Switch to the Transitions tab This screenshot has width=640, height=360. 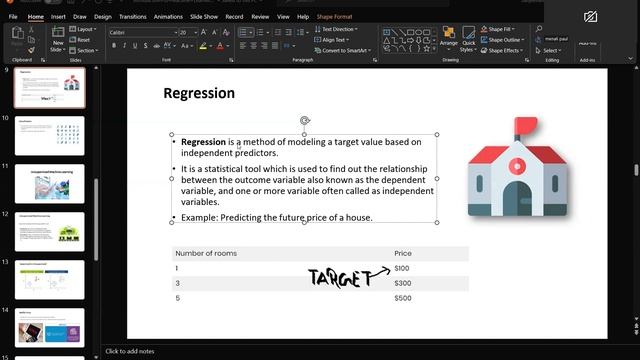tap(133, 17)
